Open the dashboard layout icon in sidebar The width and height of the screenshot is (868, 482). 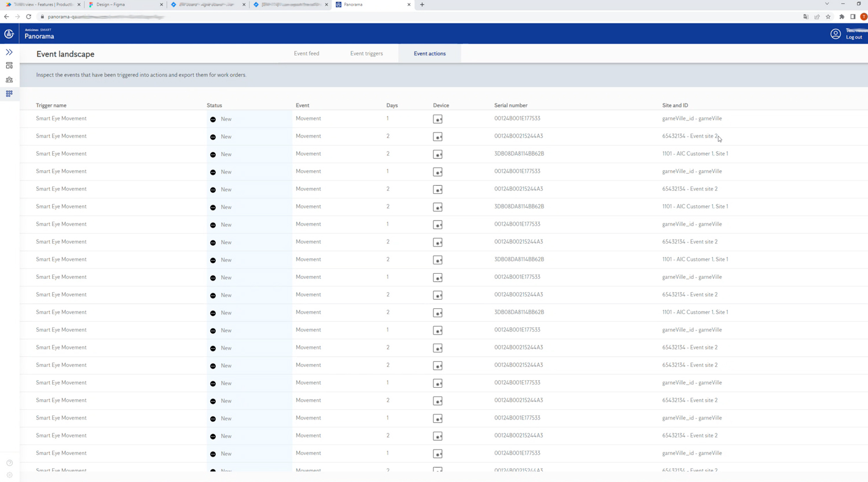[9, 66]
